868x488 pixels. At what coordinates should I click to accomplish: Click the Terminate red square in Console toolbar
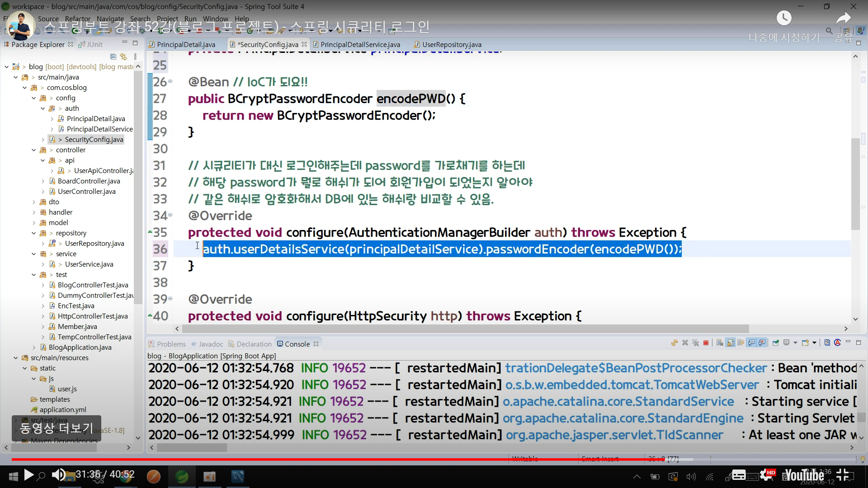(x=706, y=343)
